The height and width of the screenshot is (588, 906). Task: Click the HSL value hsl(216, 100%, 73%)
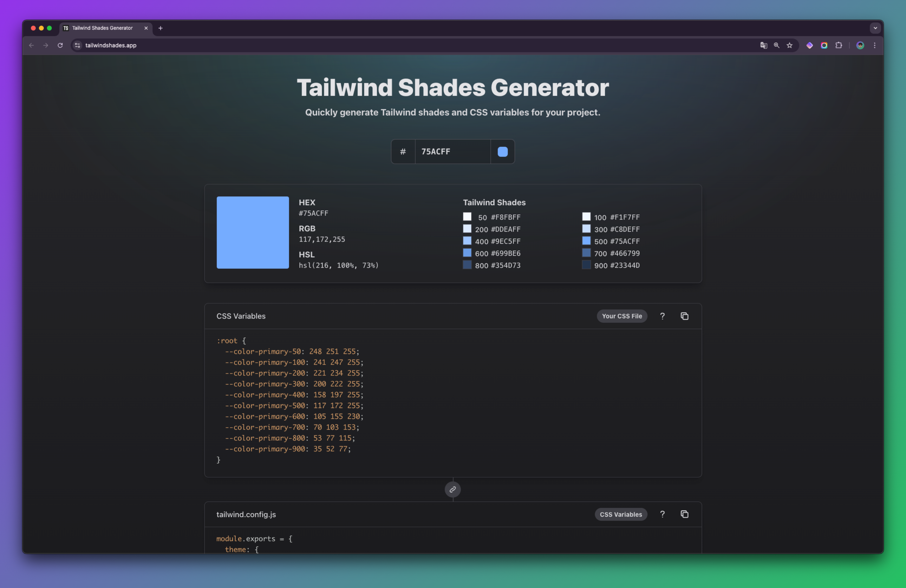339,266
